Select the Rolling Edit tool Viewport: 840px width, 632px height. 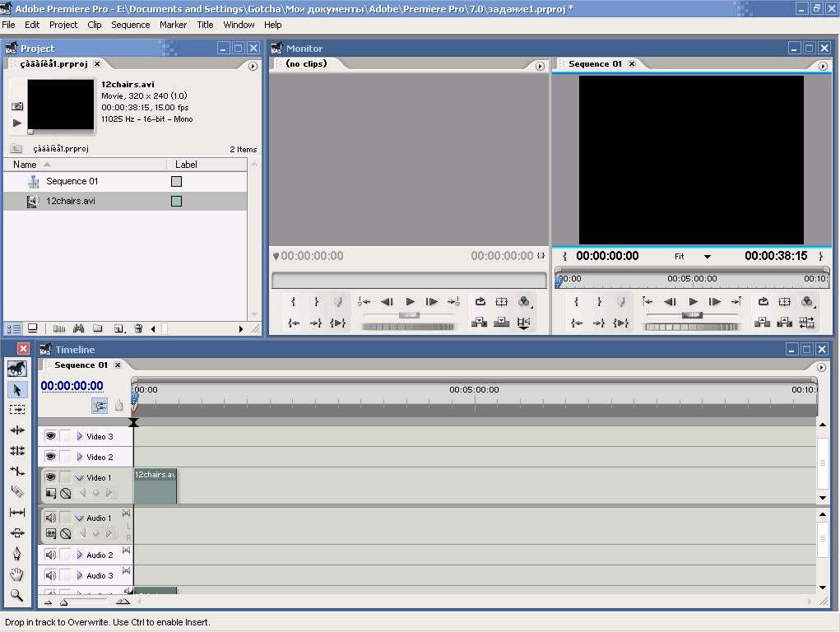pyautogui.click(x=17, y=450)
